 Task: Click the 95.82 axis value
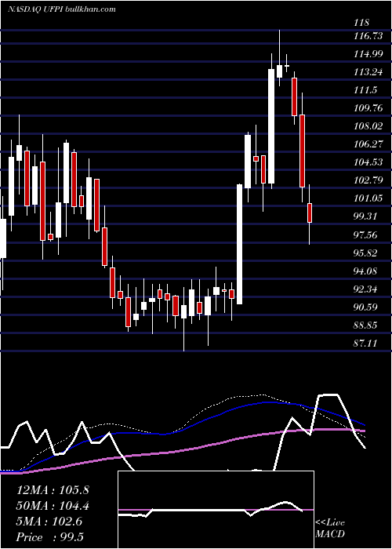tap(365, 253)
